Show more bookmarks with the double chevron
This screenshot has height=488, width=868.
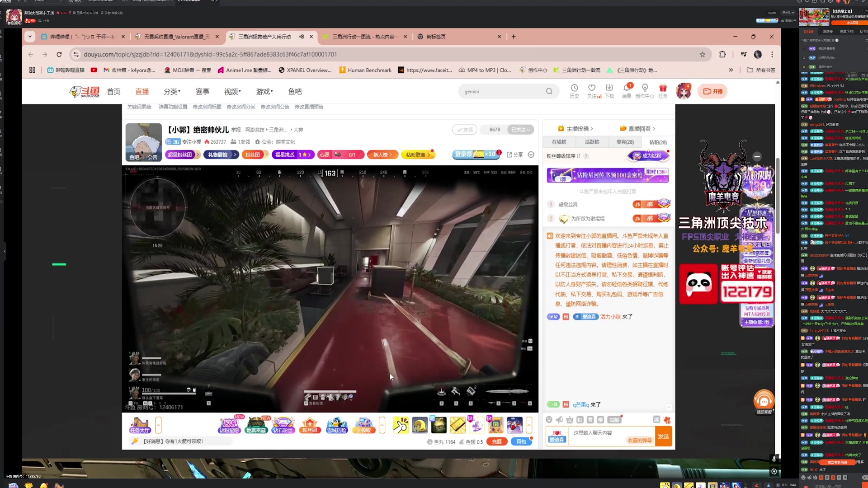point(731,70)
